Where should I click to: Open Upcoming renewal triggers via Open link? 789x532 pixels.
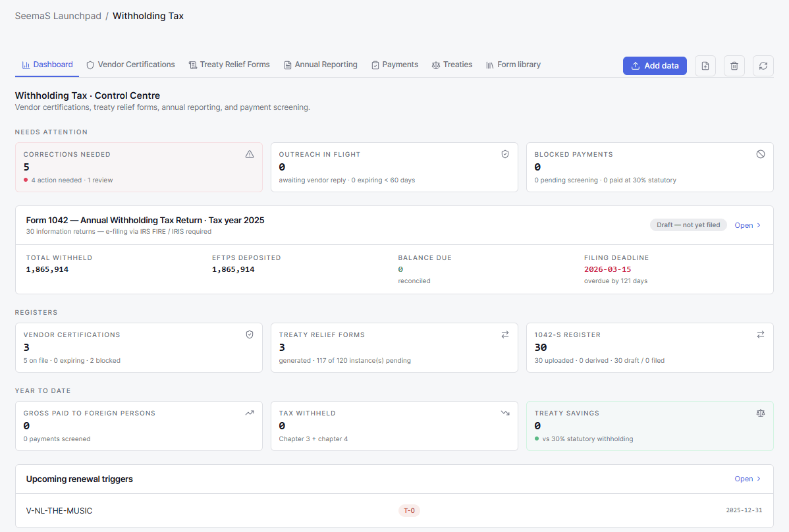[x=748, y=479]
